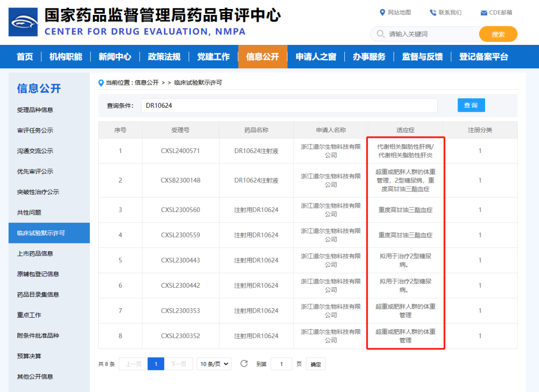Click the CDE mailbox envelope icon

point(484,12)
